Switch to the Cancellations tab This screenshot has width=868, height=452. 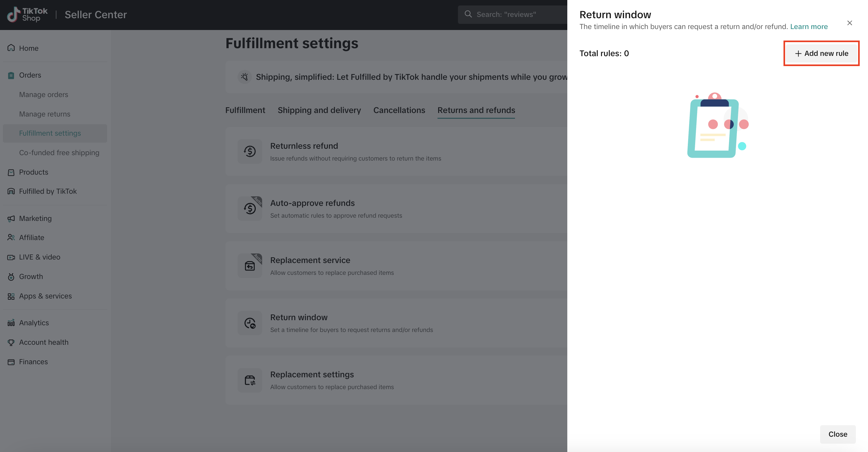pyautogui.click(x=399, y=110)
